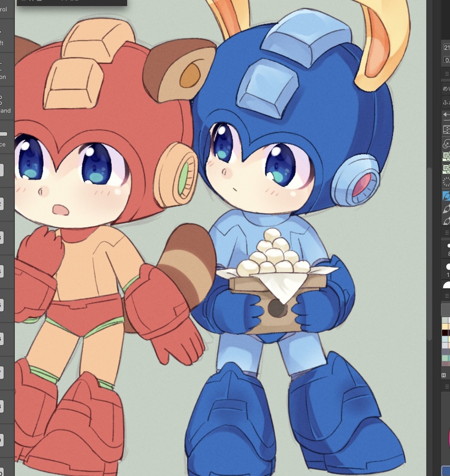Tap the Option key on the edge keyboard
The image size is (450, 476).
point(7,70)
